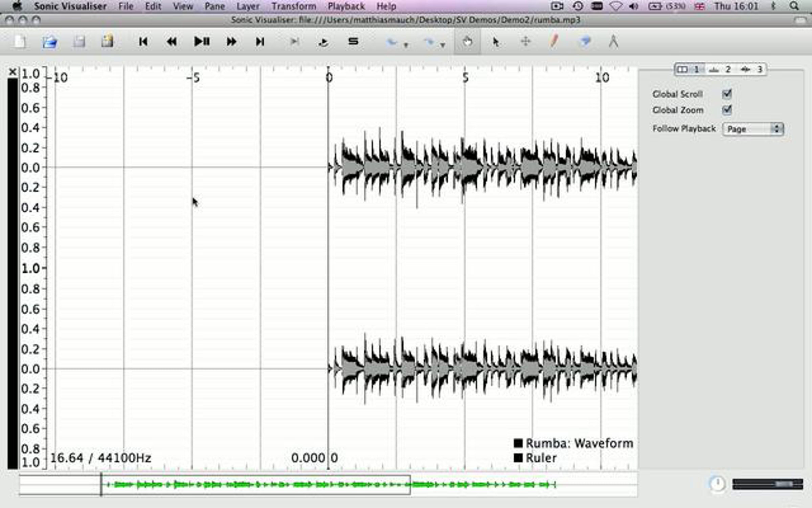This screenshot has width=812, height=508.
Task: Select the arrow Select tool
Action: 496,42
